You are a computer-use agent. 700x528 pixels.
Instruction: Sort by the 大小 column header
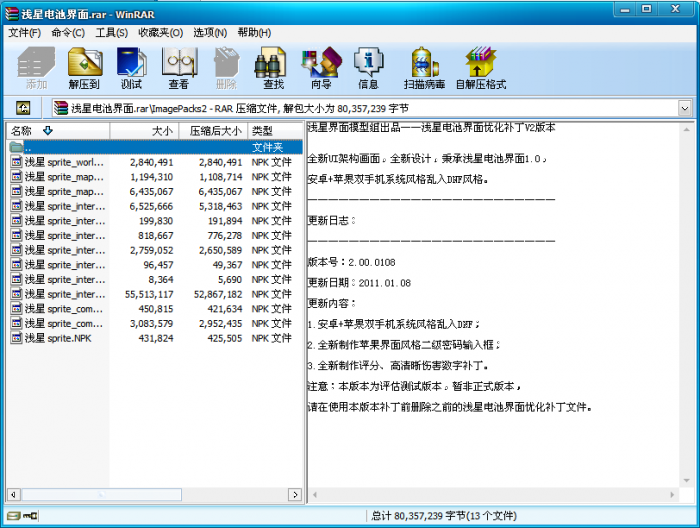tap(144, 131)
